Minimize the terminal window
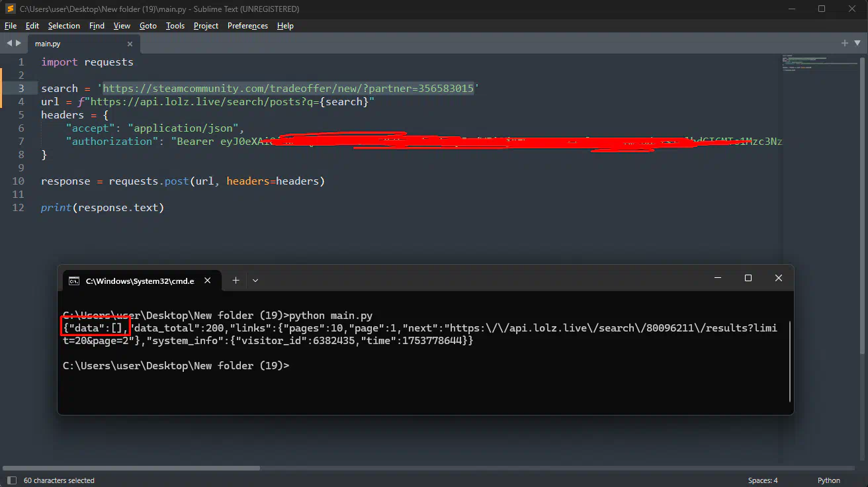868x487 pixels. click(x=717, y=279)
